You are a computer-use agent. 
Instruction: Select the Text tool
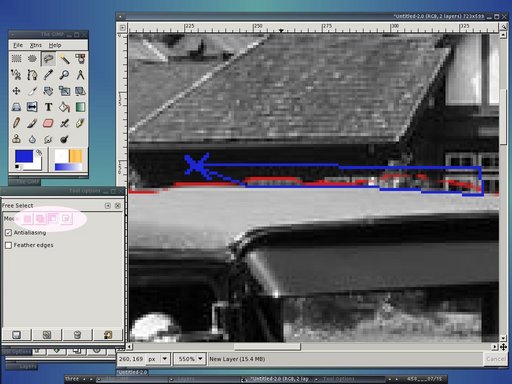[48, 107]
